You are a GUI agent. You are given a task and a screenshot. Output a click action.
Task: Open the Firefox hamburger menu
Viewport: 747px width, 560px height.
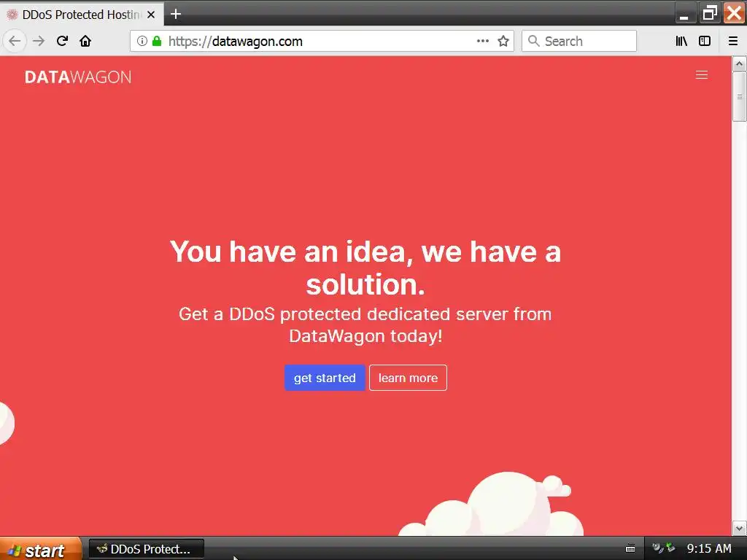[x=733, y=41]
